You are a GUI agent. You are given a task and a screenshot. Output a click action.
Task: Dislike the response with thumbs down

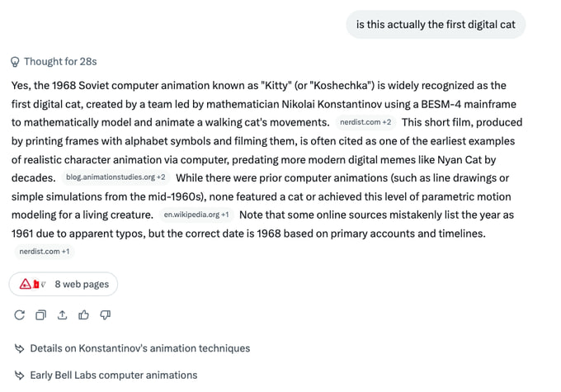pos(105,314)
